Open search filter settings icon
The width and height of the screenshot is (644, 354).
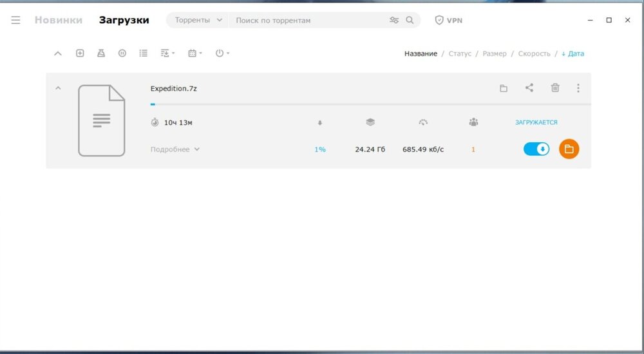coord(394,20)
